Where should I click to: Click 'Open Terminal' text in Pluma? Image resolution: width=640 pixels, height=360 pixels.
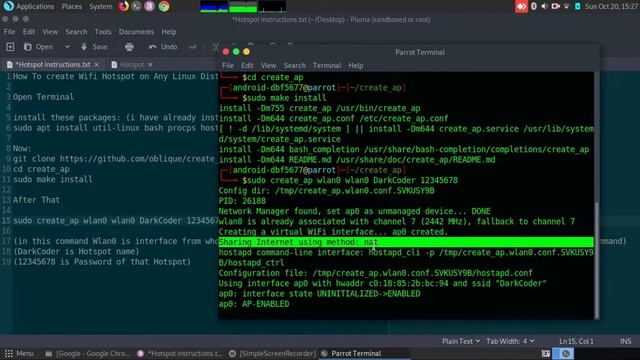[x=43, y=97]
